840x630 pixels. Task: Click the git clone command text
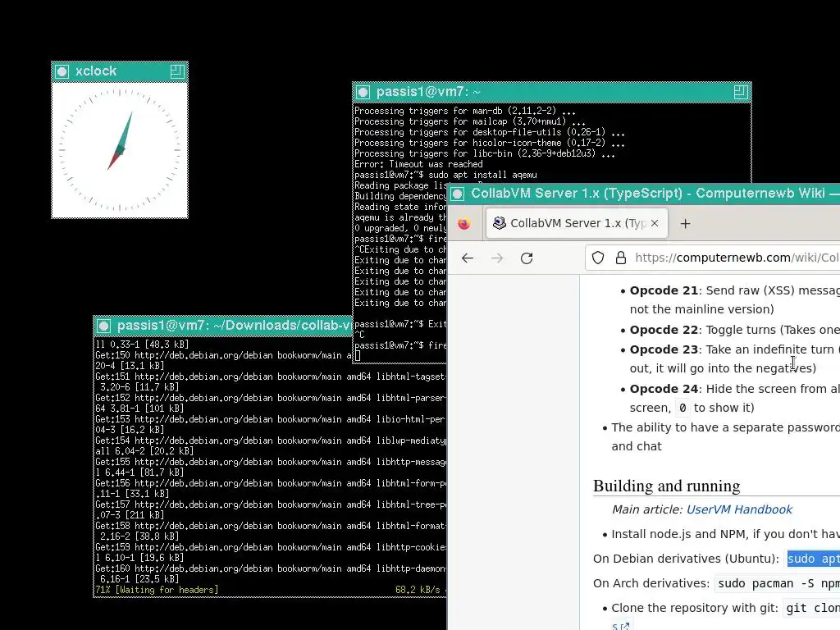(x=813, y=608)
